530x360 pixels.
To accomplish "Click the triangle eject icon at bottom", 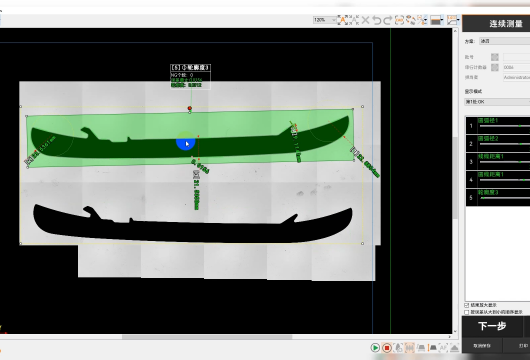I will point(454,347).
